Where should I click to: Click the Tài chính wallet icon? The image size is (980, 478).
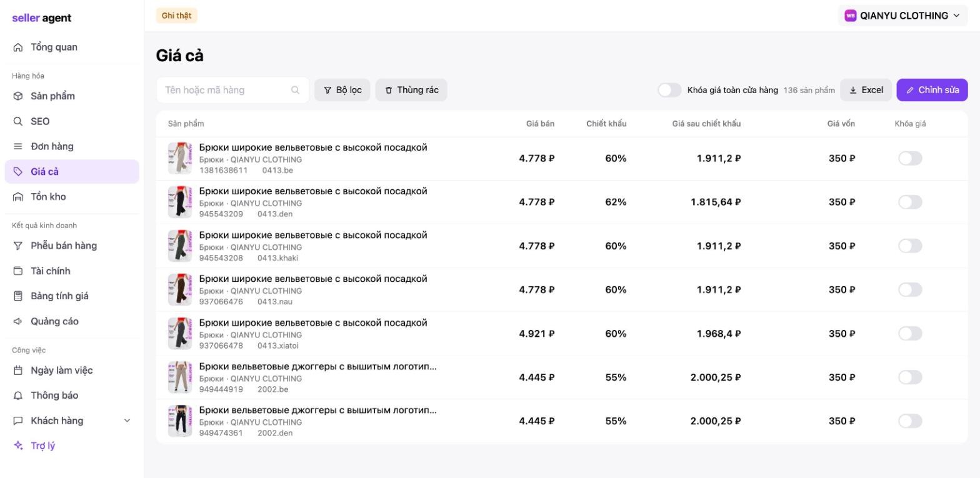tap(18, 271)
